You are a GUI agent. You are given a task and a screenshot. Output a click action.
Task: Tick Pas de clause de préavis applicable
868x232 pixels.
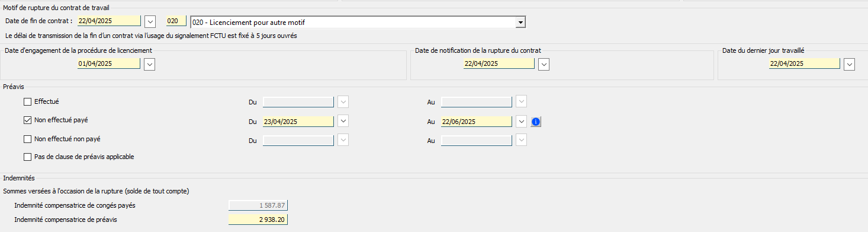(x=27, y=157)
